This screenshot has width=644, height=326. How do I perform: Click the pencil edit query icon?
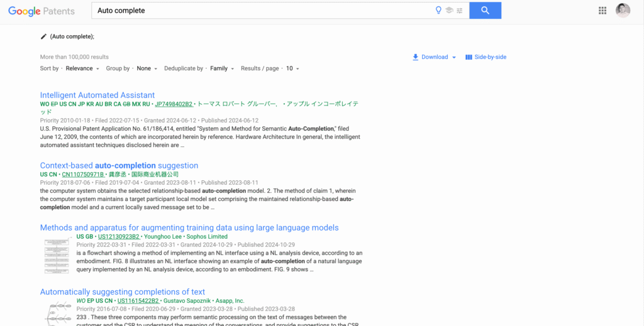point(43,36)
